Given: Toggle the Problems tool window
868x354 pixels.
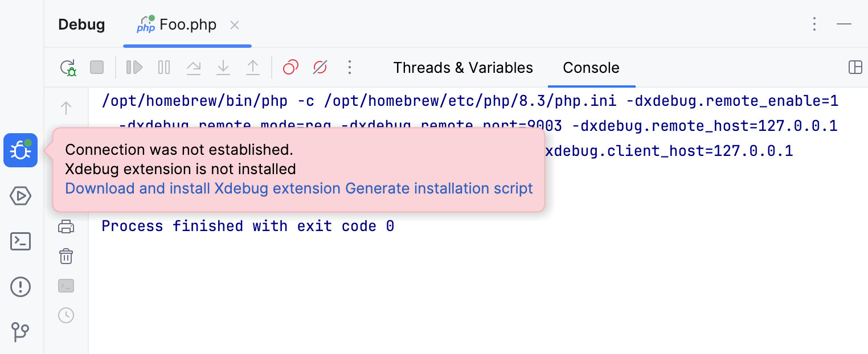Looking at the screenshot, I should [x=21, y=287].
